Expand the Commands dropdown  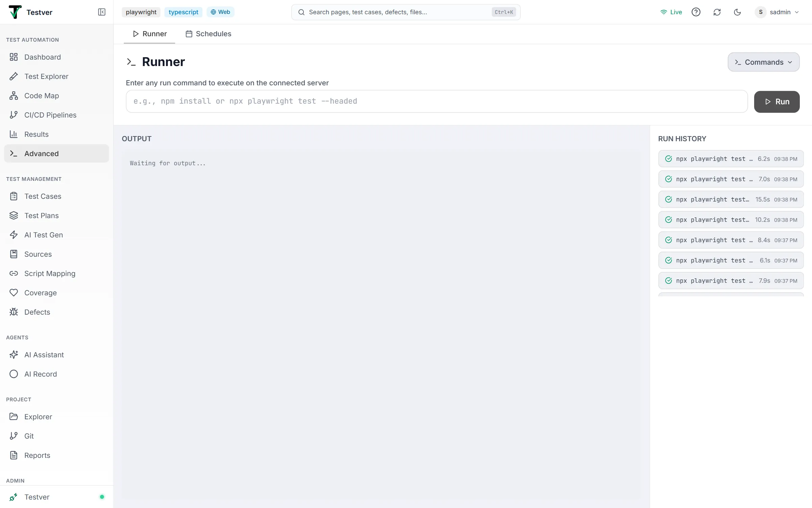click(764, 62)
